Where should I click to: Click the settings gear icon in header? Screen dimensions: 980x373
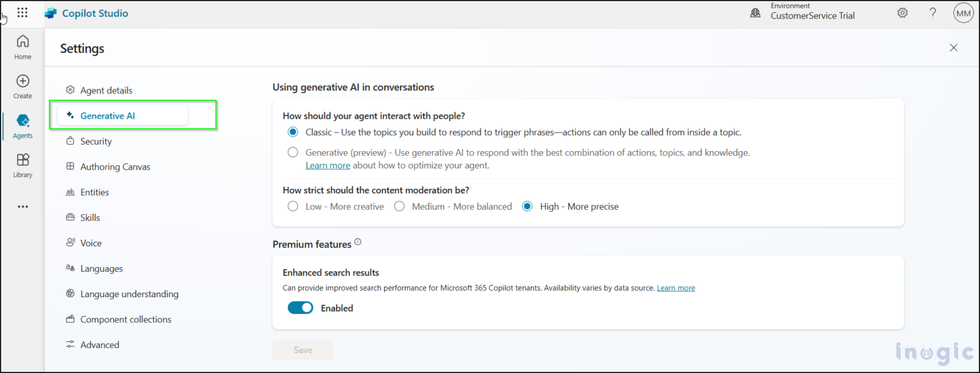pyautogui.click(x=902, y=13)
